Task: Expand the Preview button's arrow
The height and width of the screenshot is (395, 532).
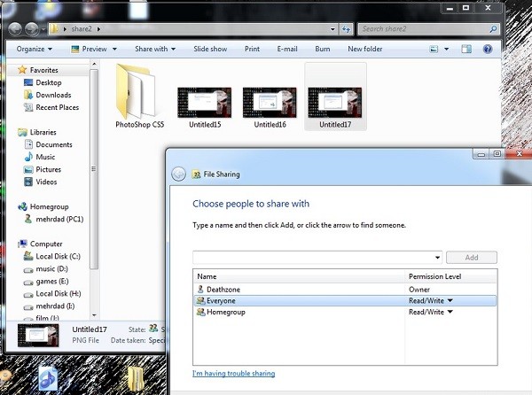Action: [114, 49]
